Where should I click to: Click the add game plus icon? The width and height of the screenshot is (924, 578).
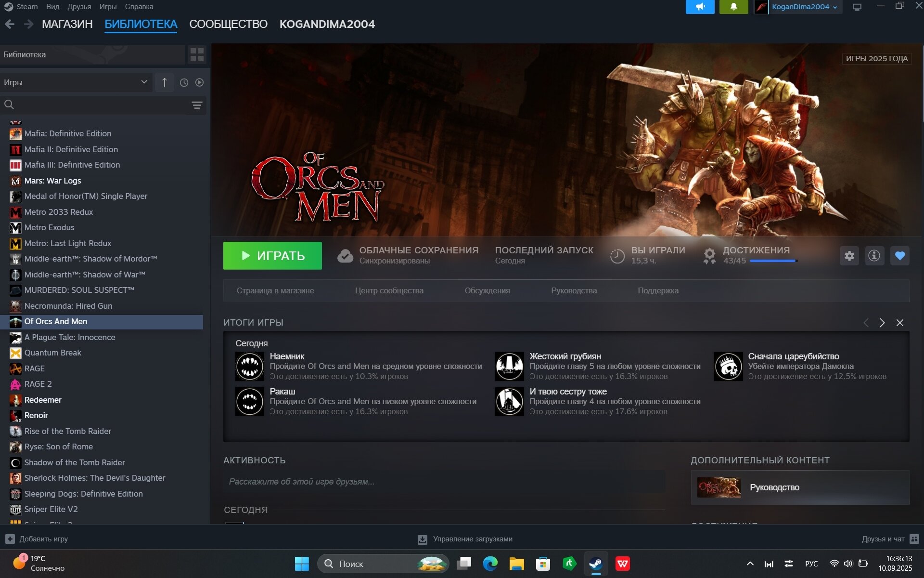(x=10, y=539)
